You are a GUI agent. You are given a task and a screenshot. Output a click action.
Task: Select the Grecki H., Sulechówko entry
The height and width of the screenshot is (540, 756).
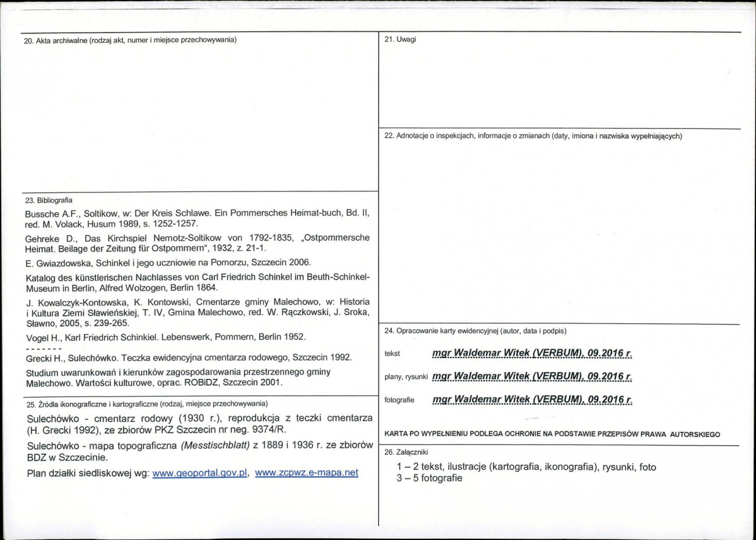point(189,358)
